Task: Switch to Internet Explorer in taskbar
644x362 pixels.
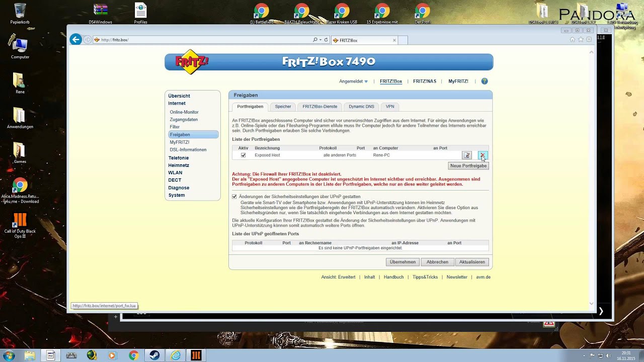Action: (175, 355)
